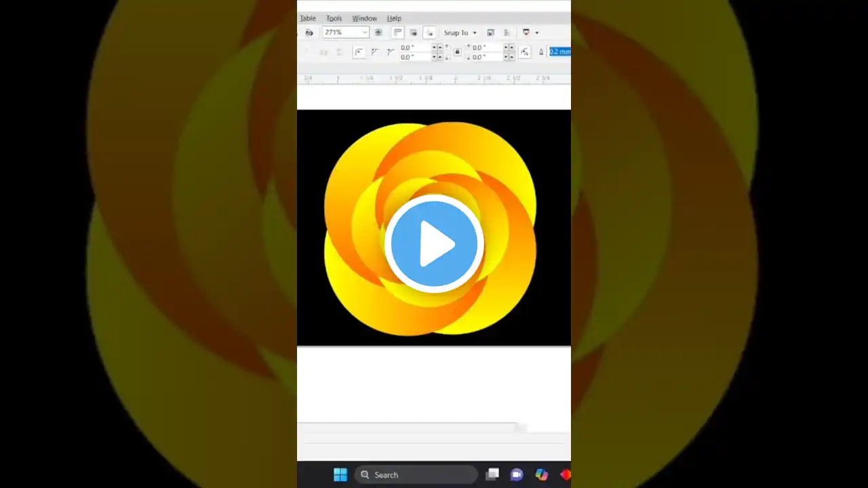Image resolution: width=868 pixels, height=488 pixels.
Task: Open Task View from the taskbar
Action: 493,474
